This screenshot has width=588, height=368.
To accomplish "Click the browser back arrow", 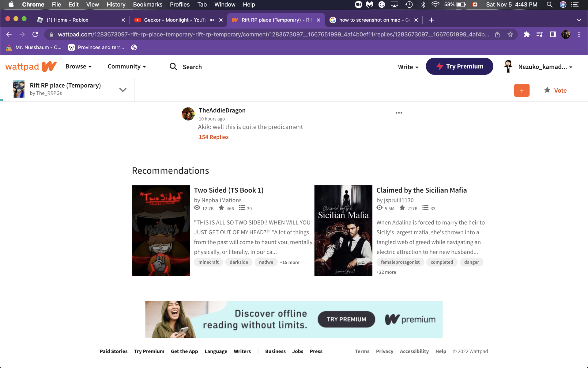I will click(x=9, y=34).
